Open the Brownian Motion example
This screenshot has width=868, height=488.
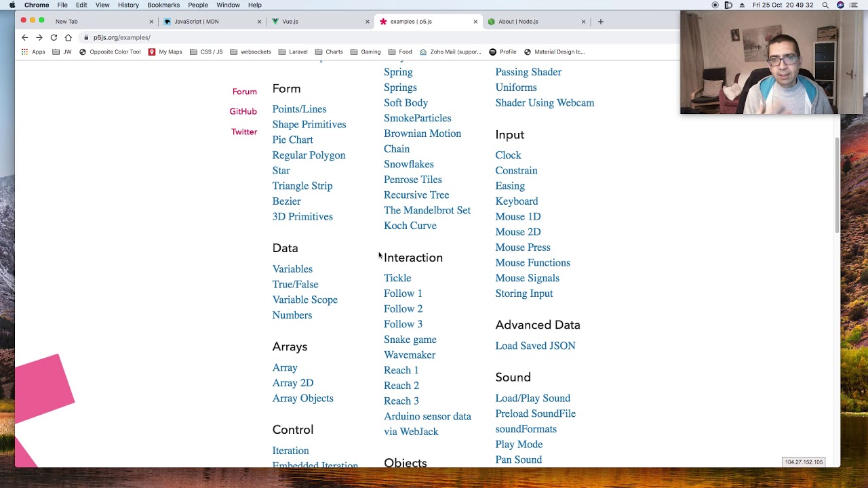click(422, 134)
